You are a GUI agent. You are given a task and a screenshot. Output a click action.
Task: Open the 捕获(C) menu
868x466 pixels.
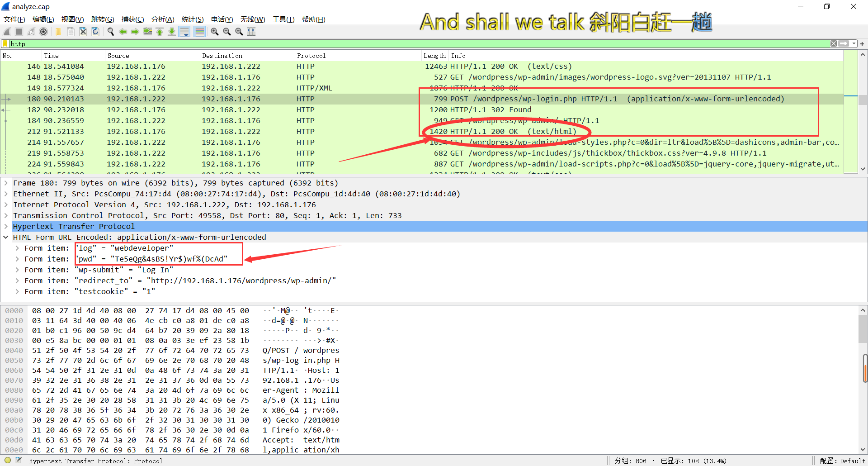click(133, 19)
